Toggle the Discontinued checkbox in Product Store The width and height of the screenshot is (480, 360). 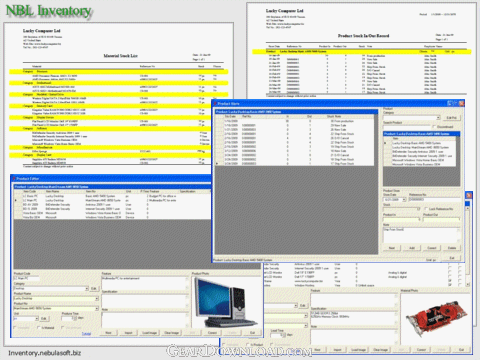(x=434, y=127)
